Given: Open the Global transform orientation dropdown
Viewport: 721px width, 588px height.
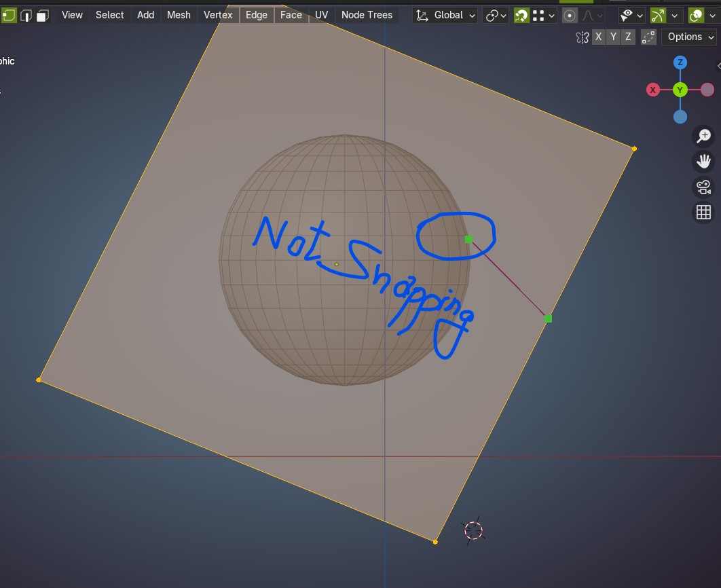Looking at the screenshot, I should (x=445, y=15).
